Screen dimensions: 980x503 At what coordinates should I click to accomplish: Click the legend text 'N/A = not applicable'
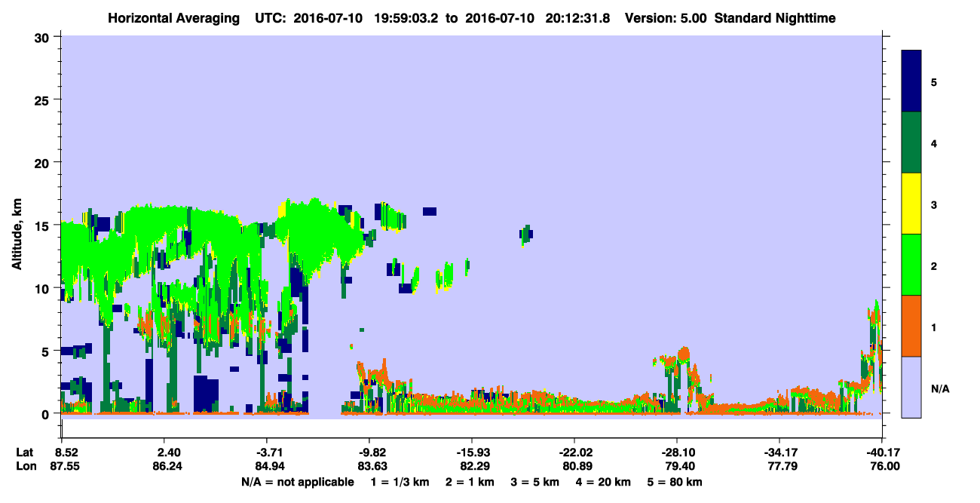[297, 482]
